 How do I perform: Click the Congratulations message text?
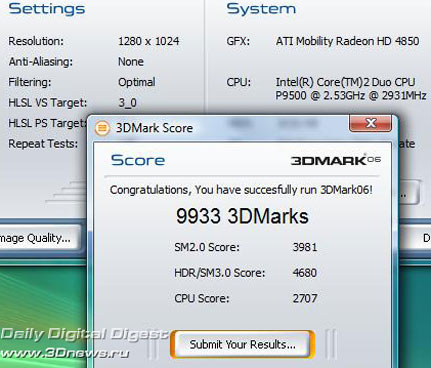[x=241, y=190]
